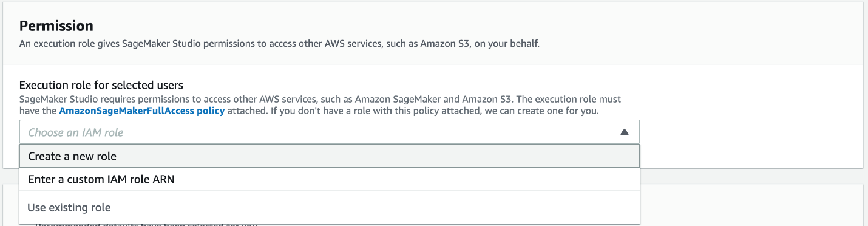Click the divider line under Permission description
Screen dimensions: 868x226
[433, 64]
